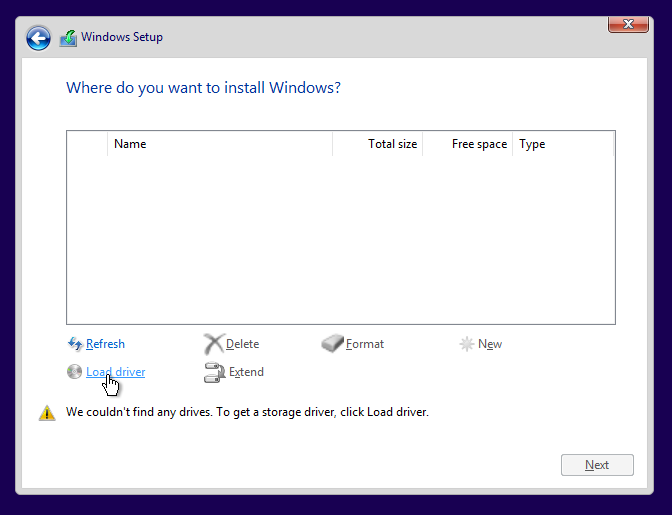The image size is (672, 515).
Task: Click the Refresh arrows icon
Action: coord(75,344)
